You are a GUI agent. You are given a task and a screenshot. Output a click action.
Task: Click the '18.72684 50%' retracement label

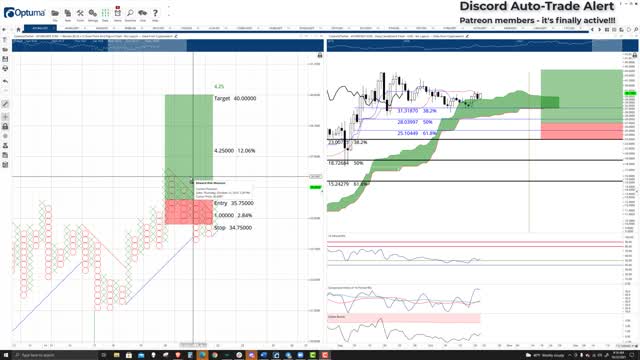click(346, 163)
